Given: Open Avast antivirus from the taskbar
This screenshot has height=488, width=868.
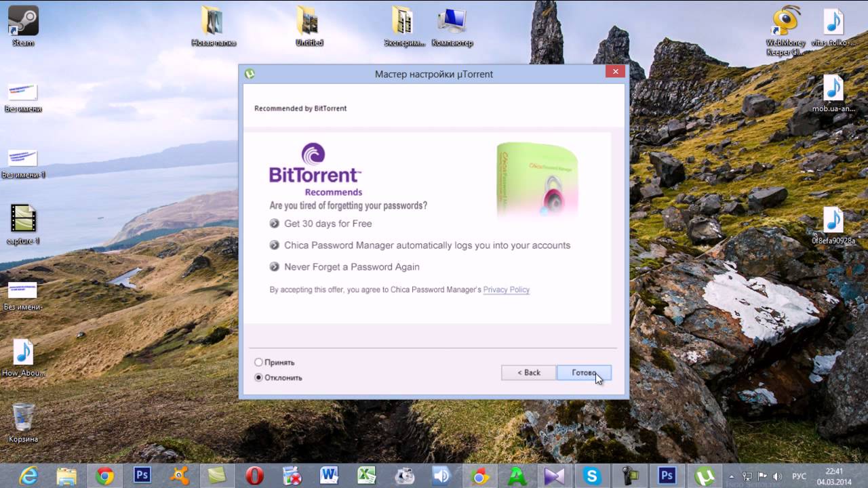Looking at the screenshot, I should (x=180, y=476).
